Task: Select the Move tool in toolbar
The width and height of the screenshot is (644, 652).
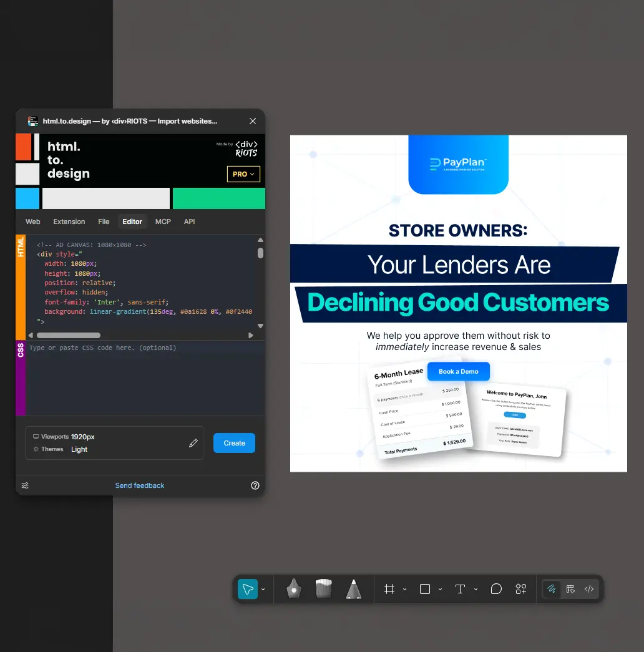Action: [248, 589]
